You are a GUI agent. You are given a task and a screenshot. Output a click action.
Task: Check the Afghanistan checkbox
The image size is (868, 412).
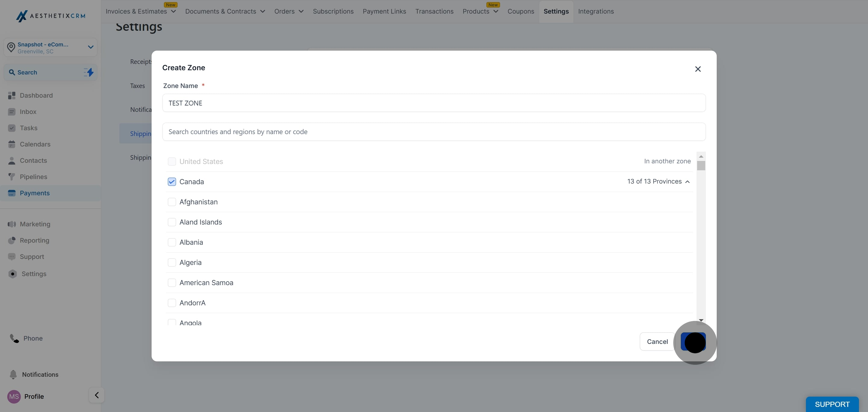pos(172,202)
